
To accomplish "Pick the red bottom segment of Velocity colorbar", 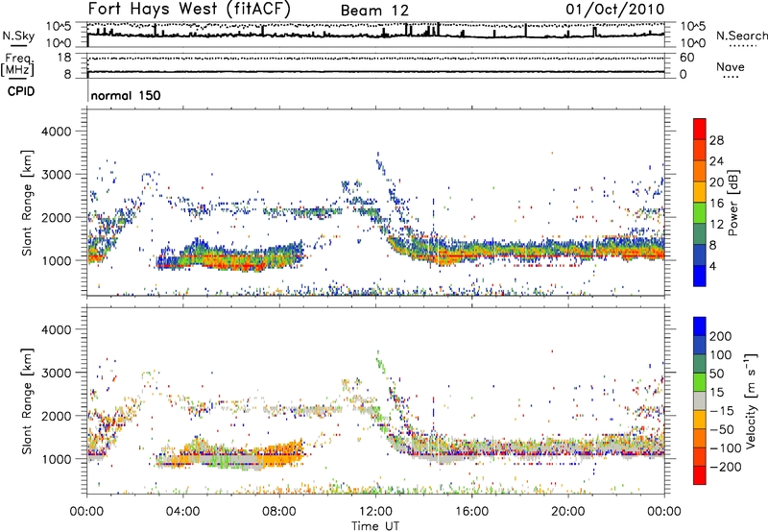I will click(x=700, y=475).
